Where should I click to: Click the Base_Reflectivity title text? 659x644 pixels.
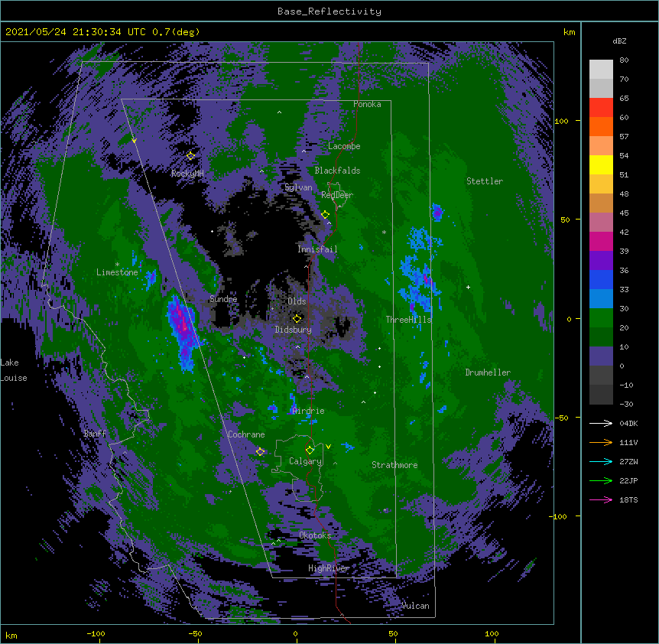point(329,11)
